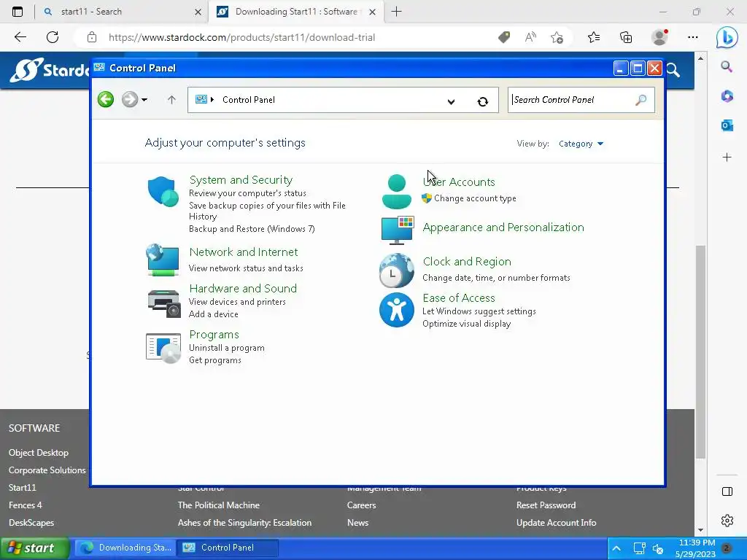Show hidden system tray icons
Viewport: 747px width, 560px height.
[x=616, y=548]
